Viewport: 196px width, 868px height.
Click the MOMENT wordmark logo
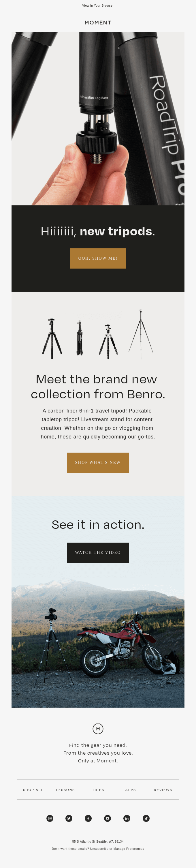[98, 23]
